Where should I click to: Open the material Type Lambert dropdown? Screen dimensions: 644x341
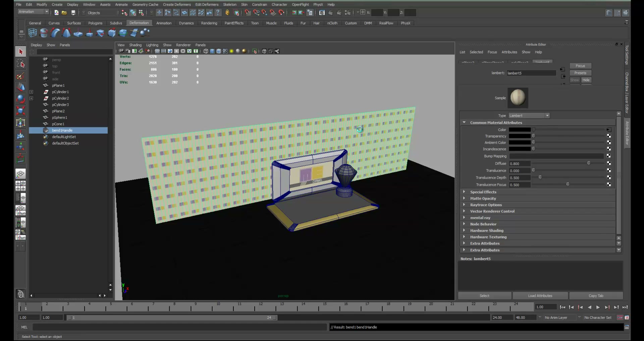529,116
